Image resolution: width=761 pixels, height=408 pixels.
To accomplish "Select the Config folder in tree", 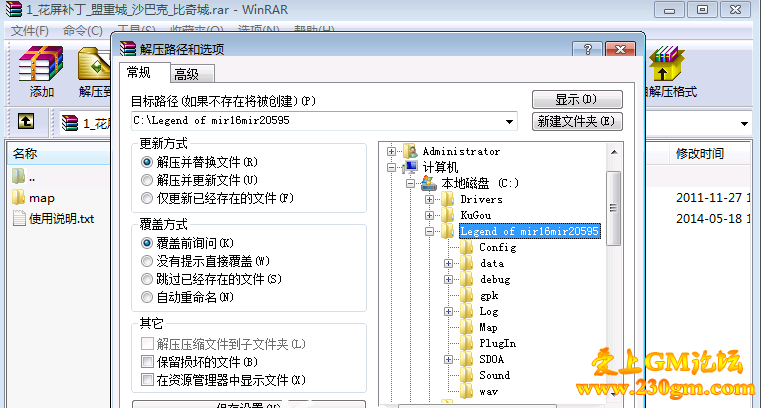I will 497,247.
